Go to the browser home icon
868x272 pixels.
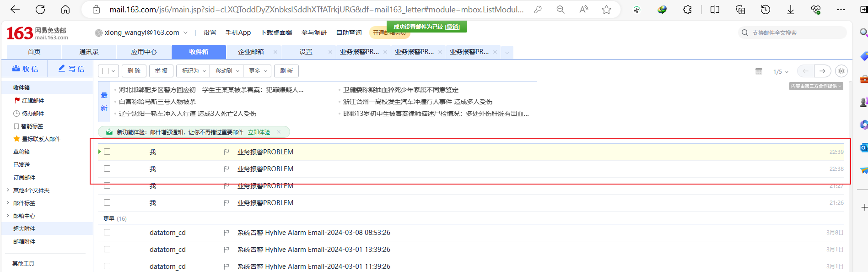(65, 9)
